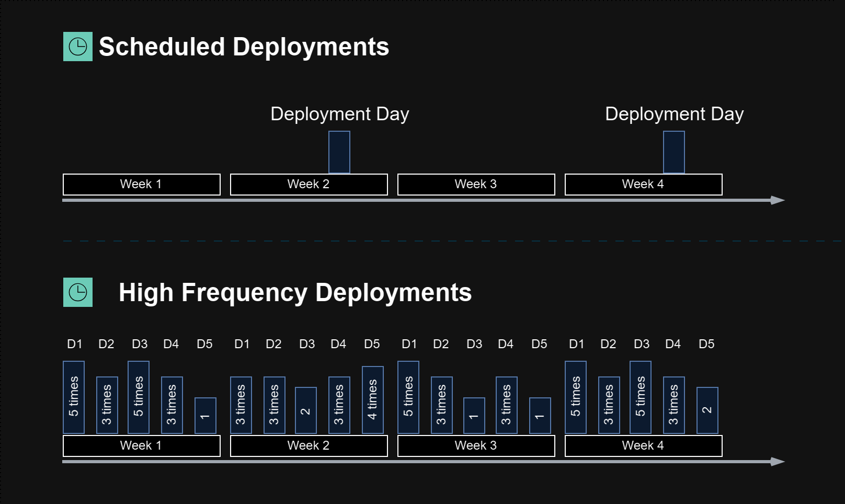The height and width of the screenshot is (504, 845).
Task: Click the D4 label above Week 4
Action: pos(673,344)
